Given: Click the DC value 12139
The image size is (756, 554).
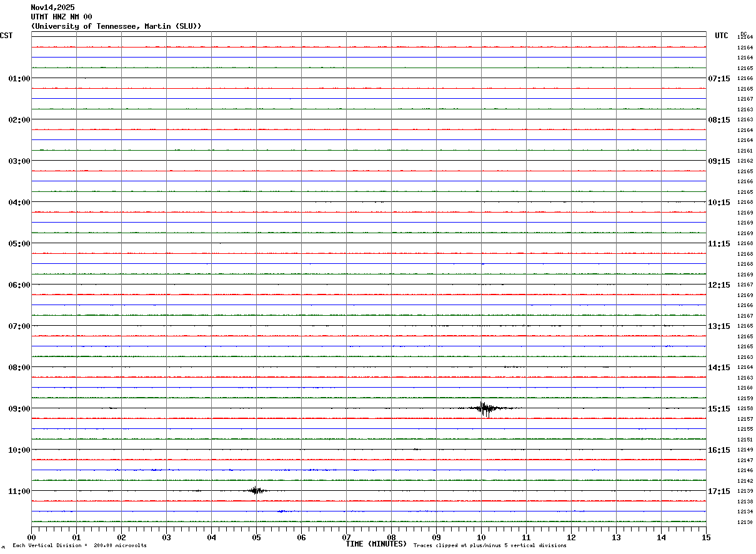Looking at the screenshot, I should (x=745, y=491).
